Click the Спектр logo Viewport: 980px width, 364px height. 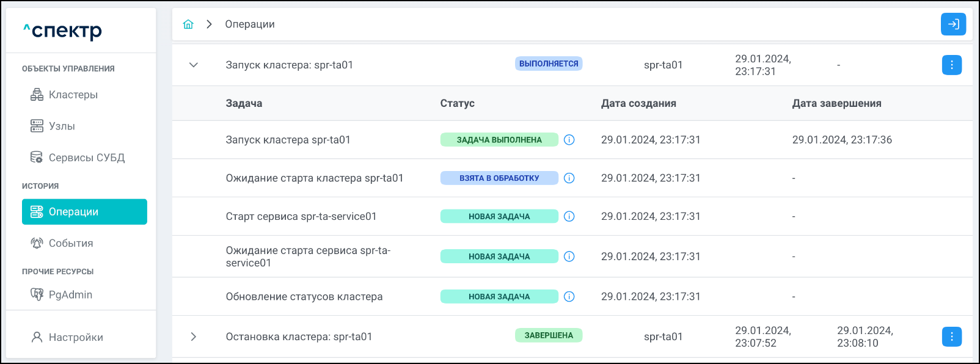[63, 31]
